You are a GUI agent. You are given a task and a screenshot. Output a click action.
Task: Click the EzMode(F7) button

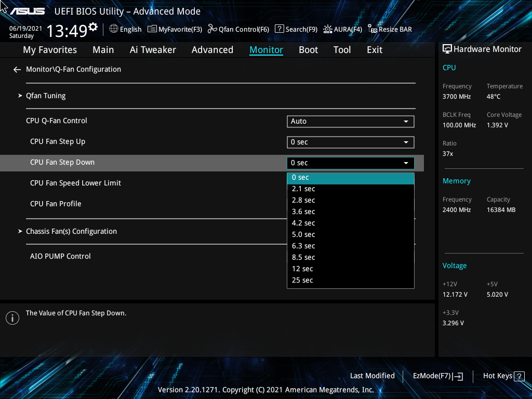[437, 376]
